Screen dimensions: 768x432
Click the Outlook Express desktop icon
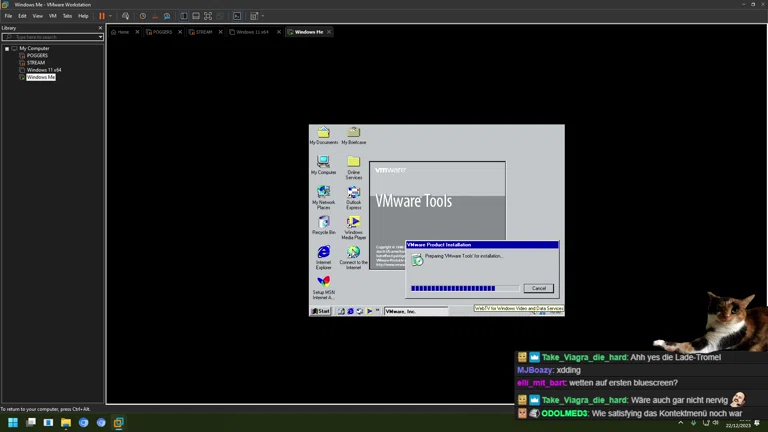click(354, 197)
